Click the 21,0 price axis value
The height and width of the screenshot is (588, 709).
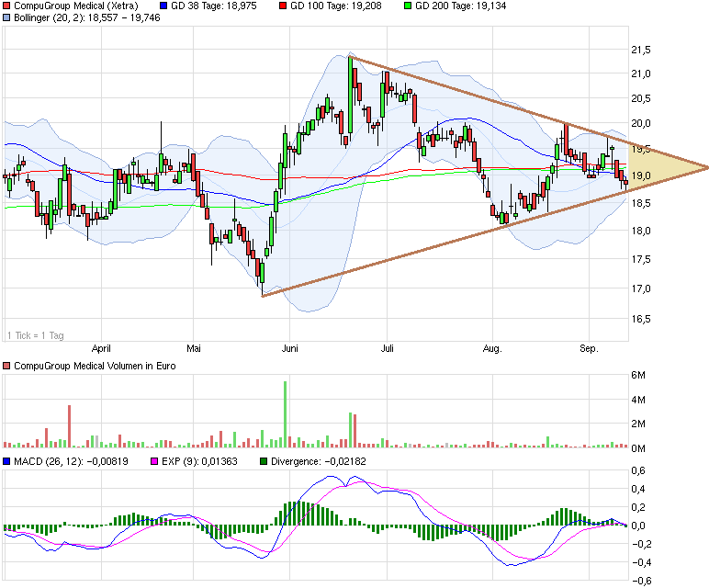(641, 73)
